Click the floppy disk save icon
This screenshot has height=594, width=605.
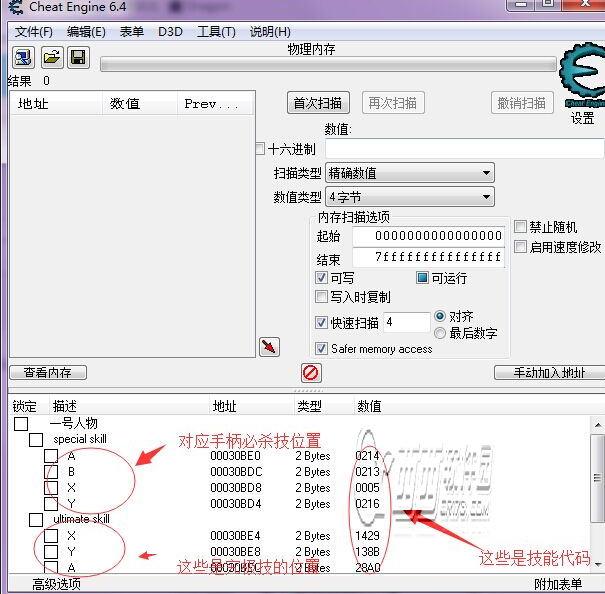point(78,58)
